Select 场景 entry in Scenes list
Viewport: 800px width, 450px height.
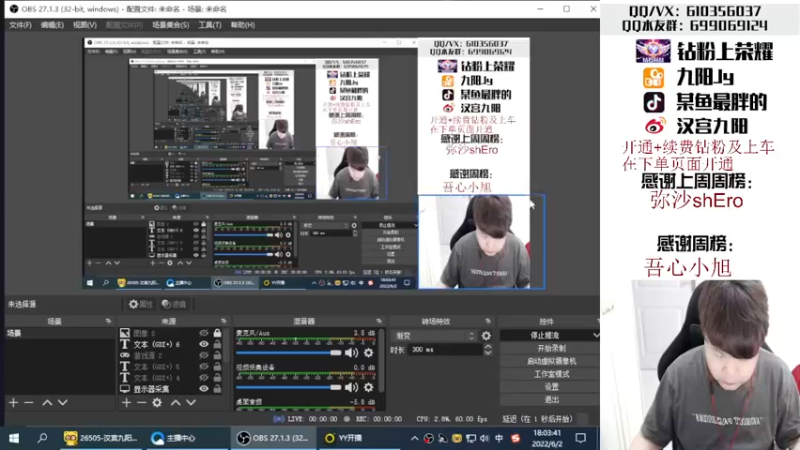click(60, 333)
